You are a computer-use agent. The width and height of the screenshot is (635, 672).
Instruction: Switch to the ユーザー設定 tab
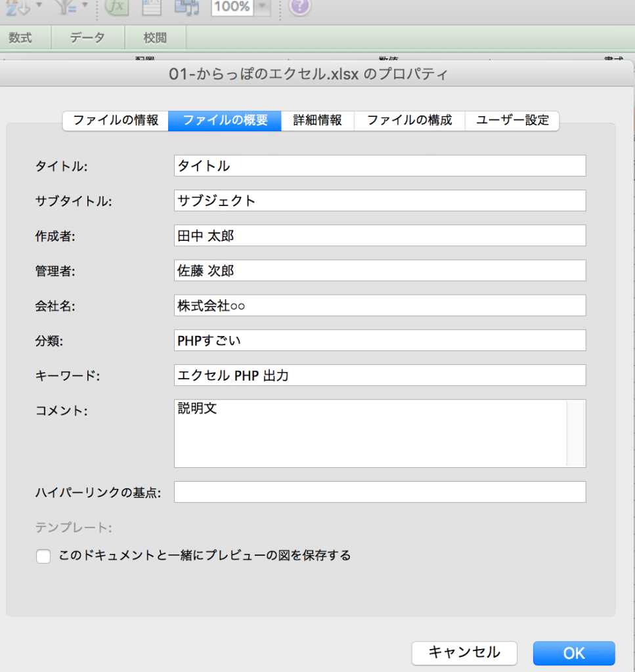pyautogui.click(x=512, y=121)
